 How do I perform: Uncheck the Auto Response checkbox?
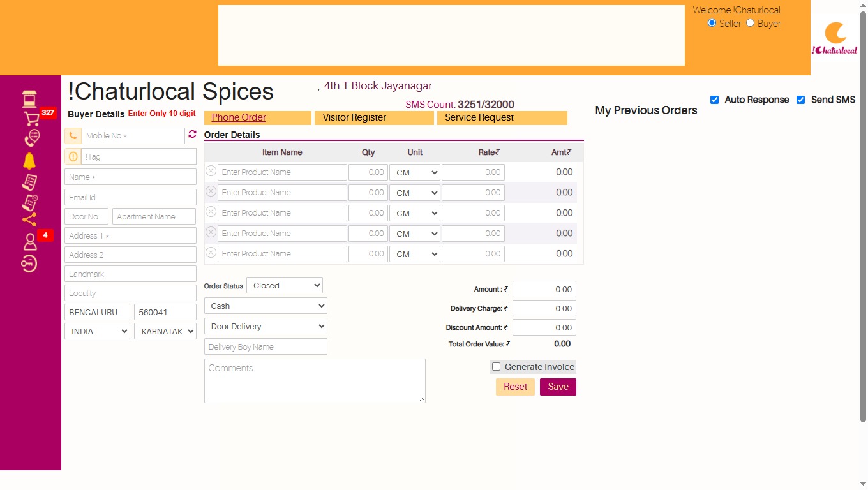coord(714,100)
